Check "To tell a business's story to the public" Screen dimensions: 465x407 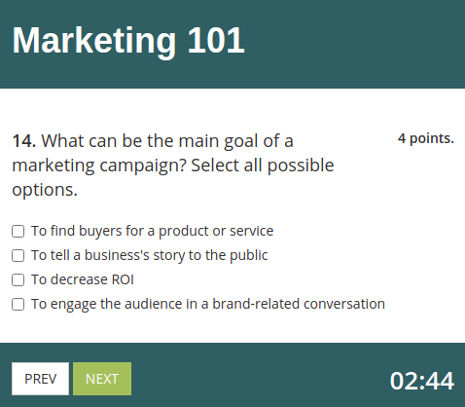(18, 256)
